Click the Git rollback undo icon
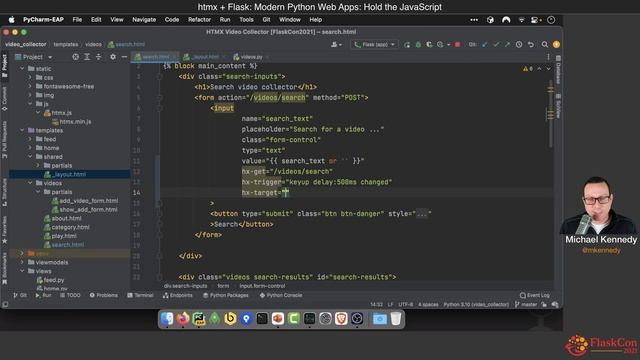Image resolution: width=640 pixels, height=360 pixels. point(531,44)
